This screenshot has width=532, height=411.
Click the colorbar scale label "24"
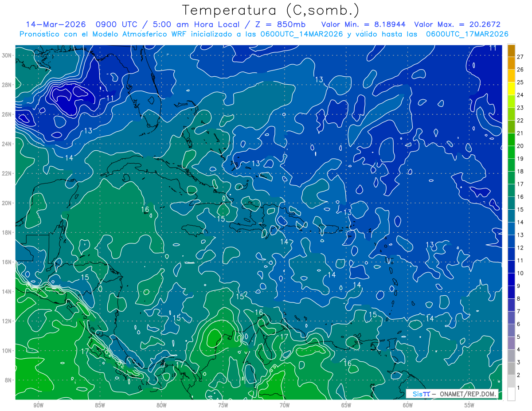(x=520, y=95)
